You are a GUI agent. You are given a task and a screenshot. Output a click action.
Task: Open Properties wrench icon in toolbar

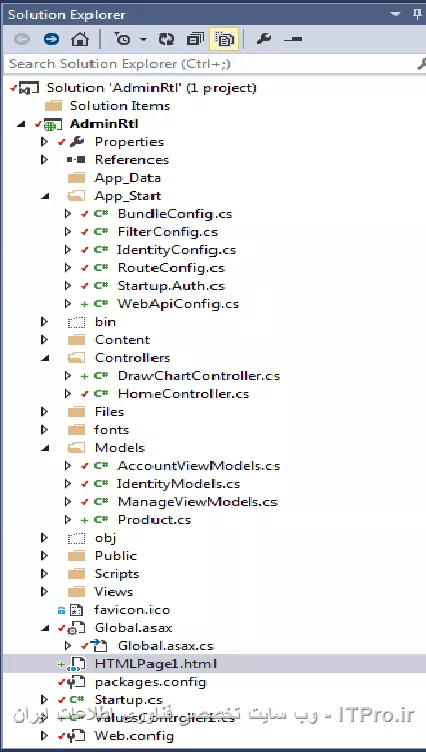pyautogui.click(x=264, y=39)
